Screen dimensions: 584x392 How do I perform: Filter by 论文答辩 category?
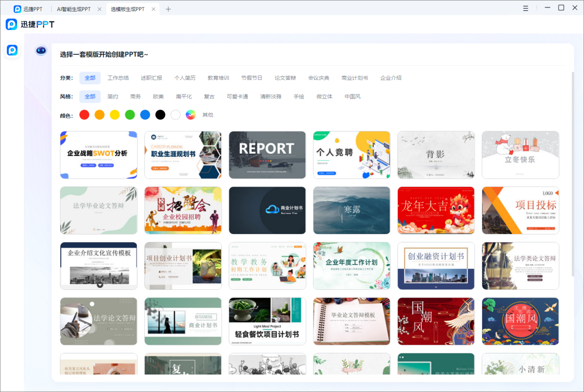(x=285, y=78)
